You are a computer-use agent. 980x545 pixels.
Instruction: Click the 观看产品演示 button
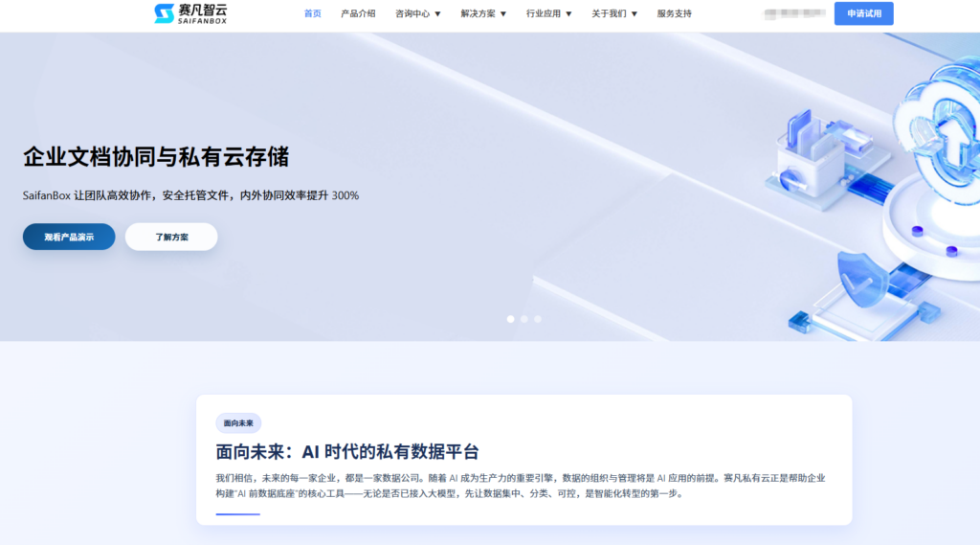(x=69, y=237)
